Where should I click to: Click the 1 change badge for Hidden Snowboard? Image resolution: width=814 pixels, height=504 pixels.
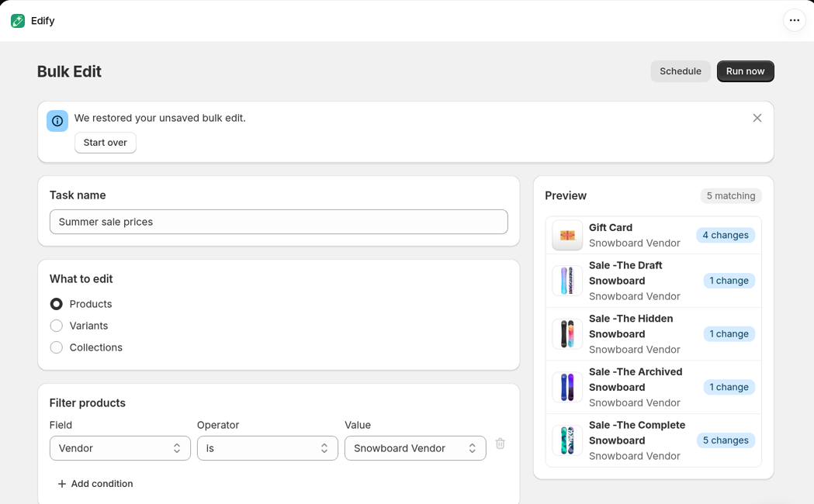(729, 334)
